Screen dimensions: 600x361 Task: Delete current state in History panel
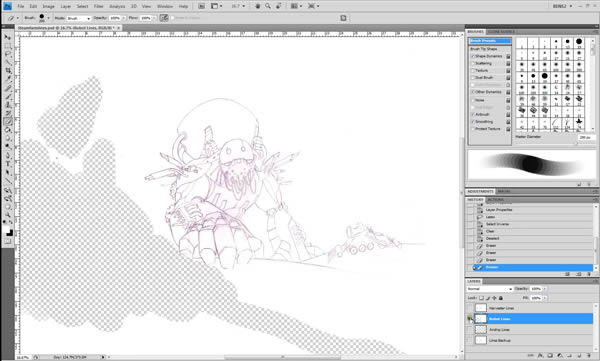pyautogui.click(x=589, y=274)
